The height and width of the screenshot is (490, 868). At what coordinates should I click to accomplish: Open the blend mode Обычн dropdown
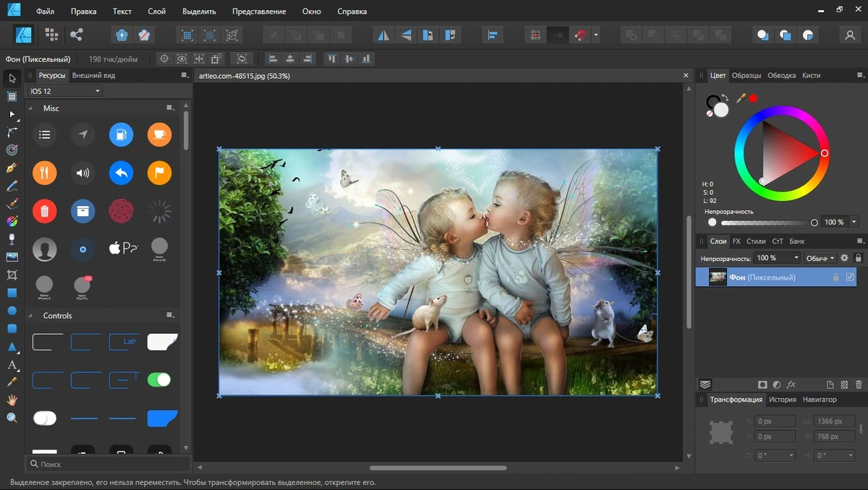point(820,258)
